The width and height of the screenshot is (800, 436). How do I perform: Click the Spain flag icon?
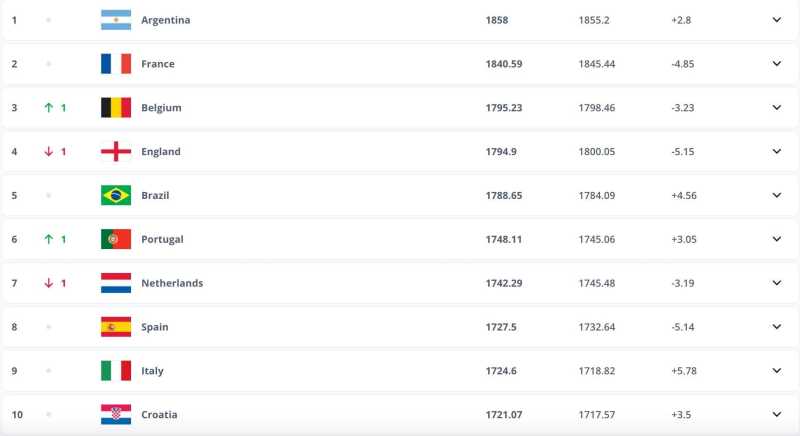[116, 327]
